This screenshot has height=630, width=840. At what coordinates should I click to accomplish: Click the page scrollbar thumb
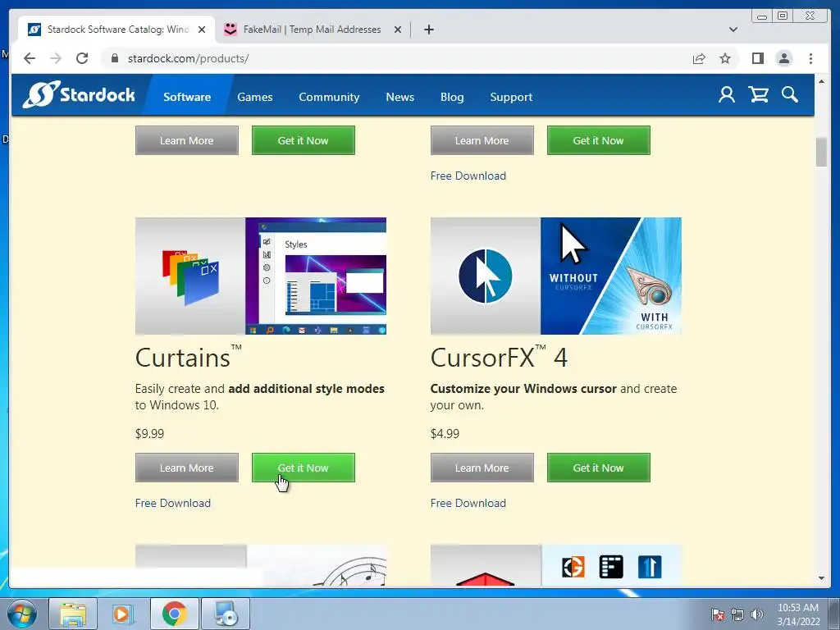point(821,152)
